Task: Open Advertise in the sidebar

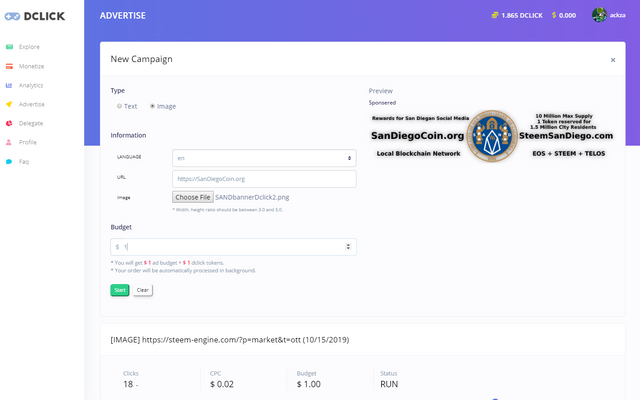Action: coord(31,104)
